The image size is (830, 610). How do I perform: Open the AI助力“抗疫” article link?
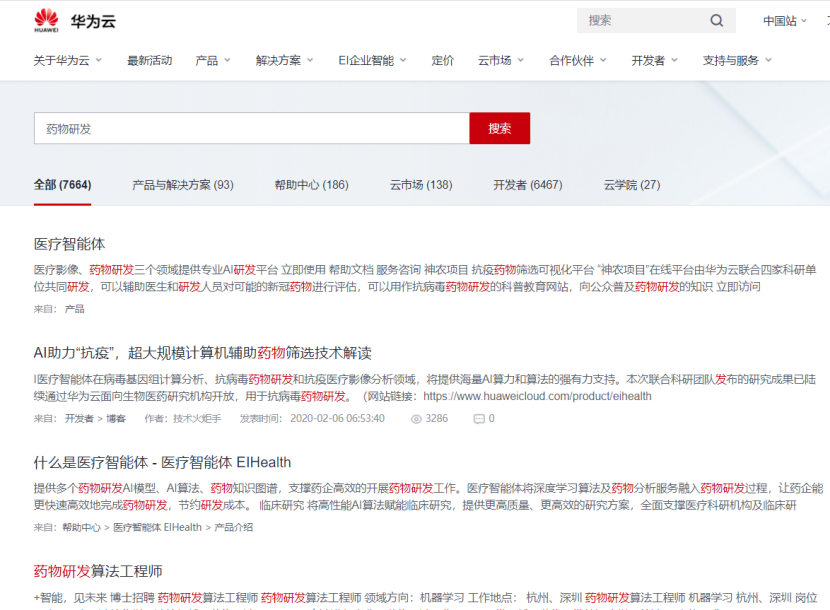(203, 353)
